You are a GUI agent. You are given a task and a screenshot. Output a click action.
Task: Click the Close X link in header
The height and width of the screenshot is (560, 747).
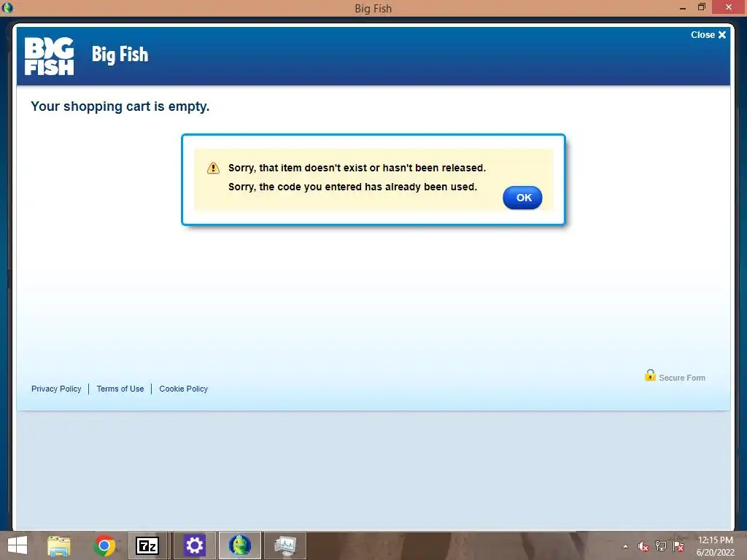(708, 35)
